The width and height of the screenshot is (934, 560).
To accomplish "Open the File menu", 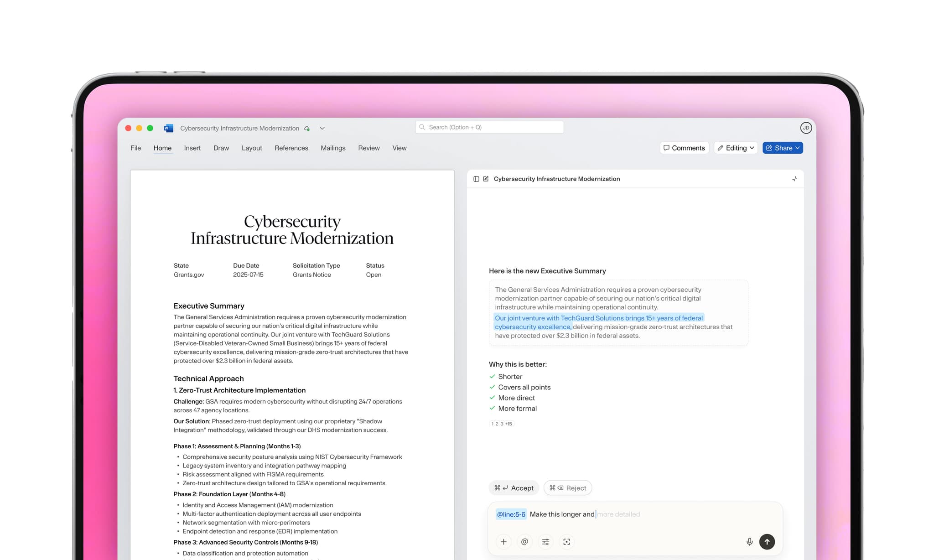I will click(135, 148).
